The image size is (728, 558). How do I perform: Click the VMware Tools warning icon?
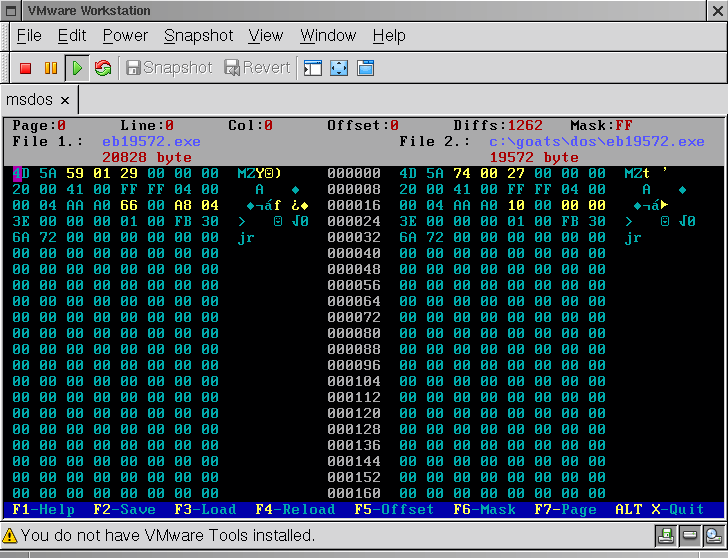coord(9,536)
